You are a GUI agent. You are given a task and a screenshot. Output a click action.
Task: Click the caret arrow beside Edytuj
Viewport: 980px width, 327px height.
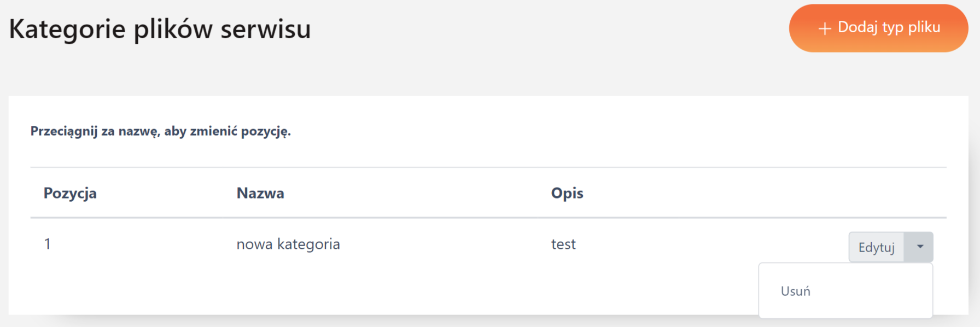coord(920,247)
